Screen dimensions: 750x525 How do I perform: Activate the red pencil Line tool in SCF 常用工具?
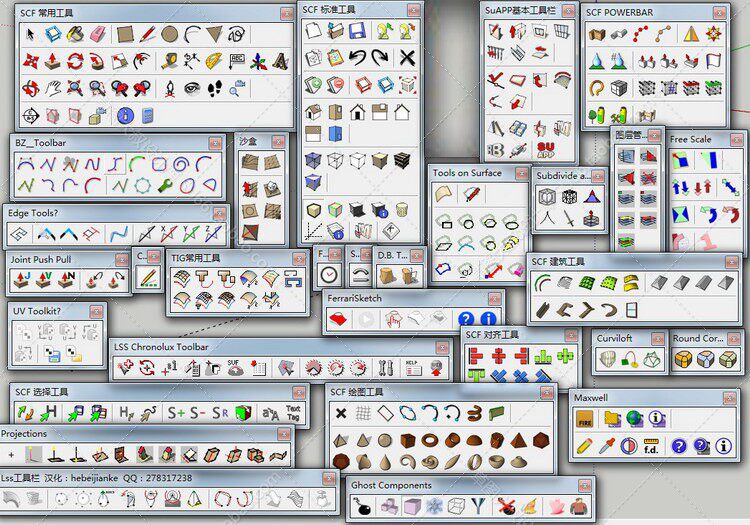coord(147,34)
